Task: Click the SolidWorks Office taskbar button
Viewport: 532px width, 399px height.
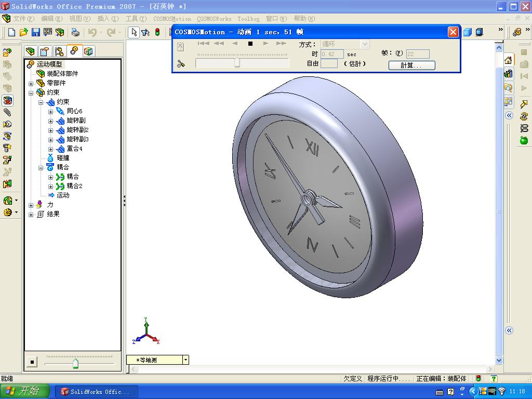Action: [96, 392]
